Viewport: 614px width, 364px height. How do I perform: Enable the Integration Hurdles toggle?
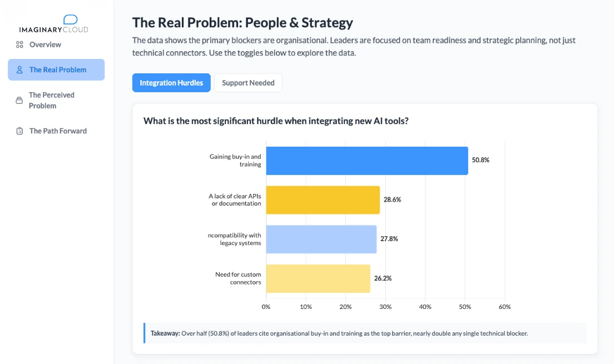[171, 82]
